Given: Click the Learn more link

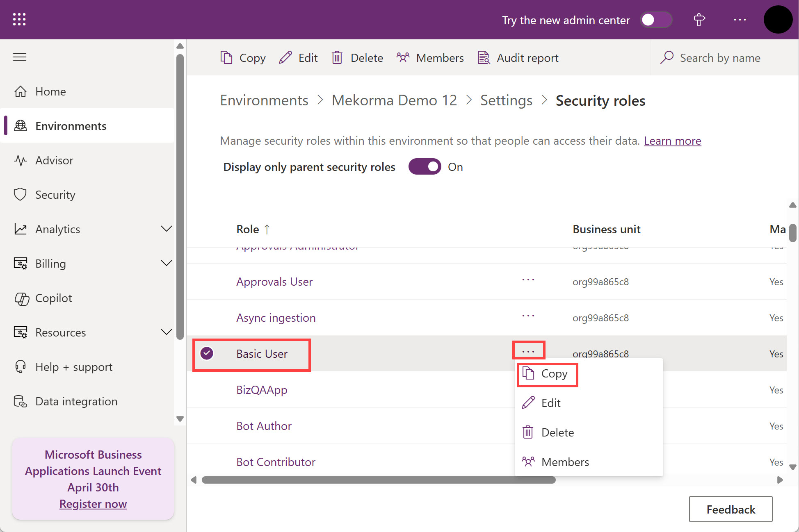Looking at the screenshot, I should pyautogui.click(x=672, y=141).
